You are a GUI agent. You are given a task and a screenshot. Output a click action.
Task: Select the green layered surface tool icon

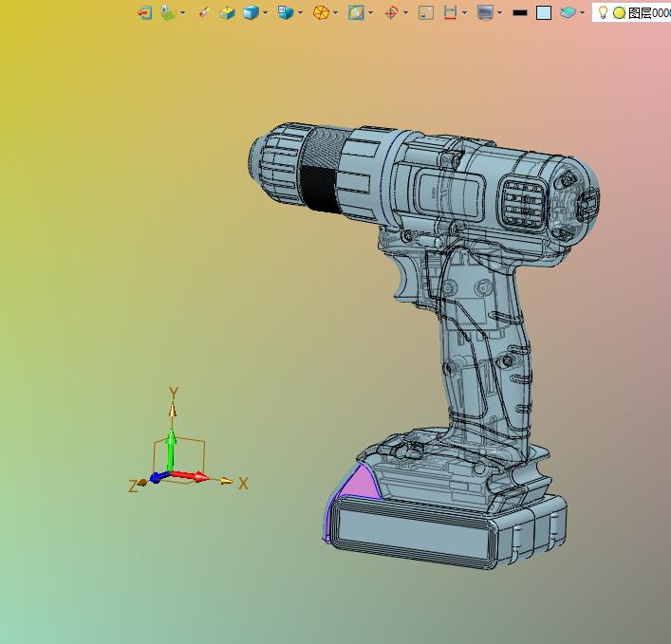click(x=168, y=13)
